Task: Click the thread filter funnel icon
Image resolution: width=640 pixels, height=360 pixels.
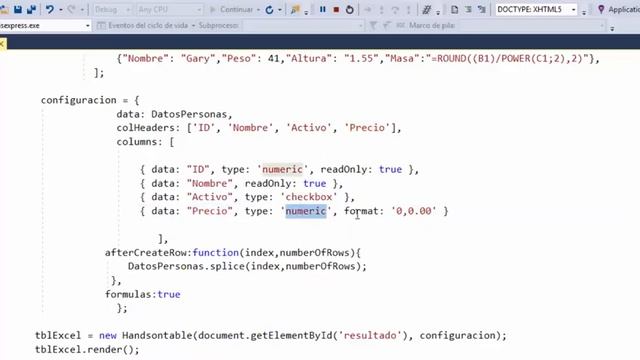Action: coord(373,25)
